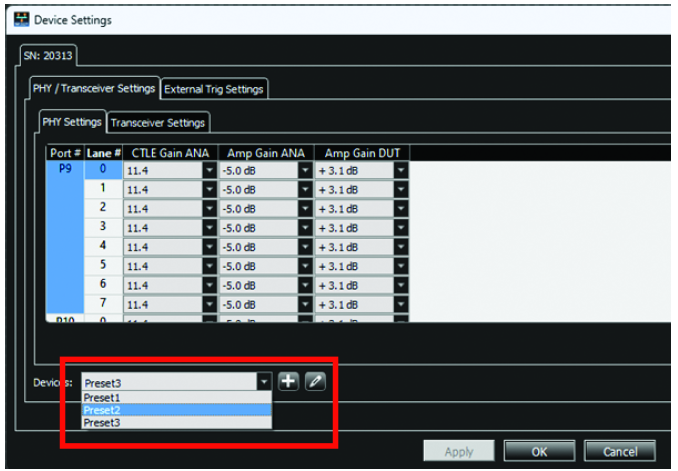Click the OK button
The height and width of the screenshot is (471, 678).
[x=539, y=452]
